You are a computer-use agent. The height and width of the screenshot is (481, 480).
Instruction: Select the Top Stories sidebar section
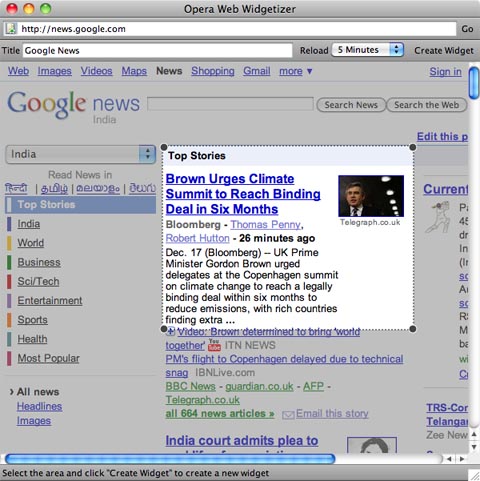(81, 205)
